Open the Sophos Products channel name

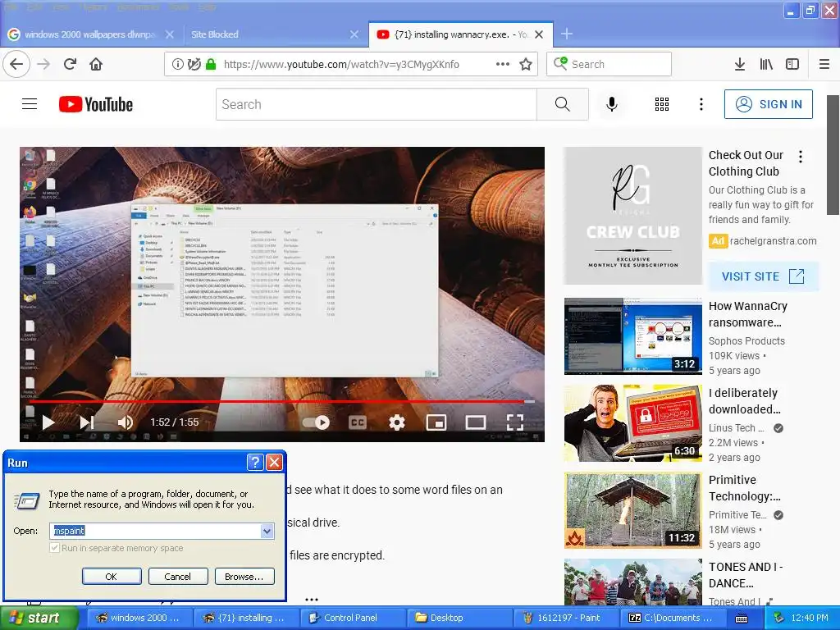coord(746,340)
